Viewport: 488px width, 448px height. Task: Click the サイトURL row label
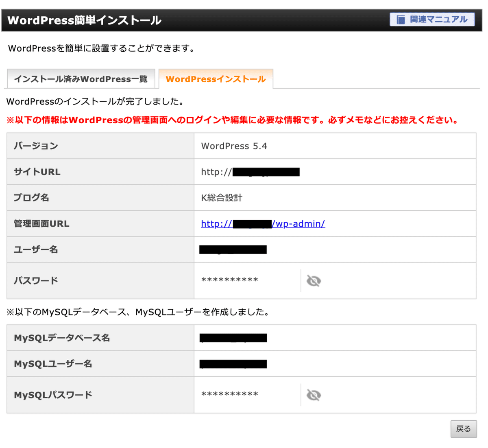(37, 172)
